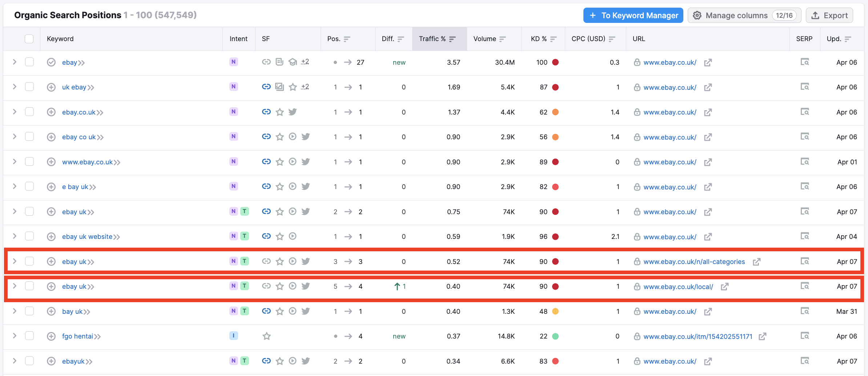Click the Intent column header
The height and width of the screenshot is (376, 868).
(238, 39)
